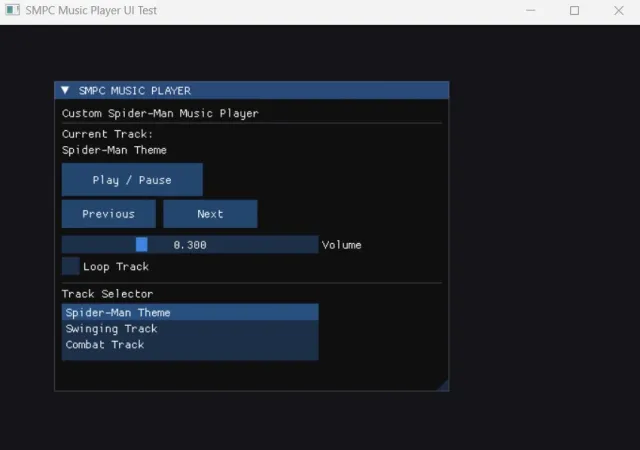Click the 0.300 volume value text
This screenshot has width=640, height=450.
pos(190,245)
